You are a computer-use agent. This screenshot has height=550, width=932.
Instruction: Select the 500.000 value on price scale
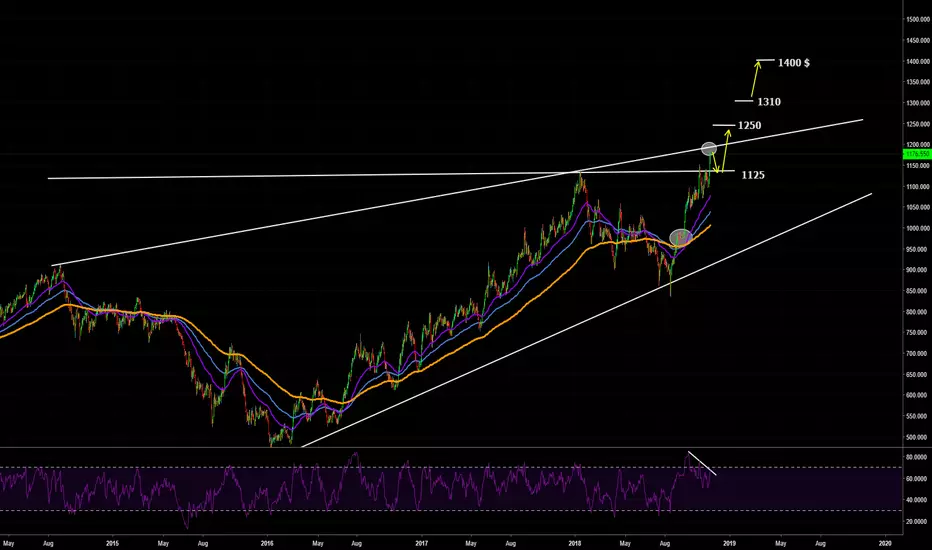919,437
